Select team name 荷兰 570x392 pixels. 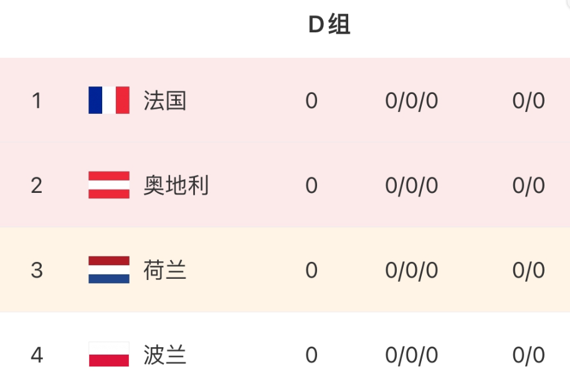(x=165, y=270)
